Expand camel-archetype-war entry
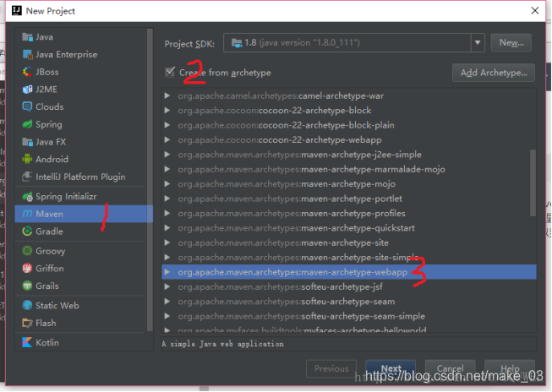Screen dimensions: 552x392 (x=167, y=95)
